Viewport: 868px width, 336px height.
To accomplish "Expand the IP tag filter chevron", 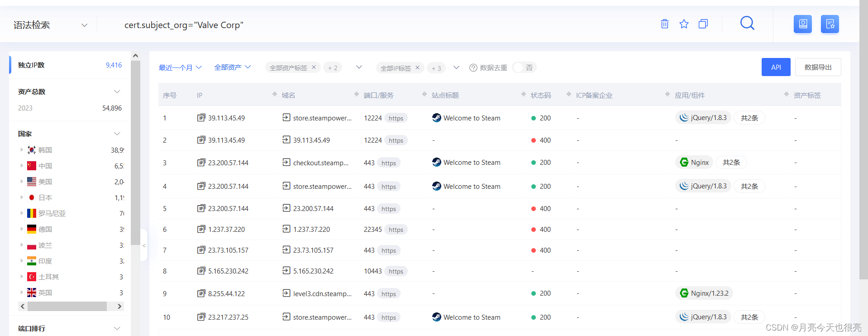I will coord(456,67).
